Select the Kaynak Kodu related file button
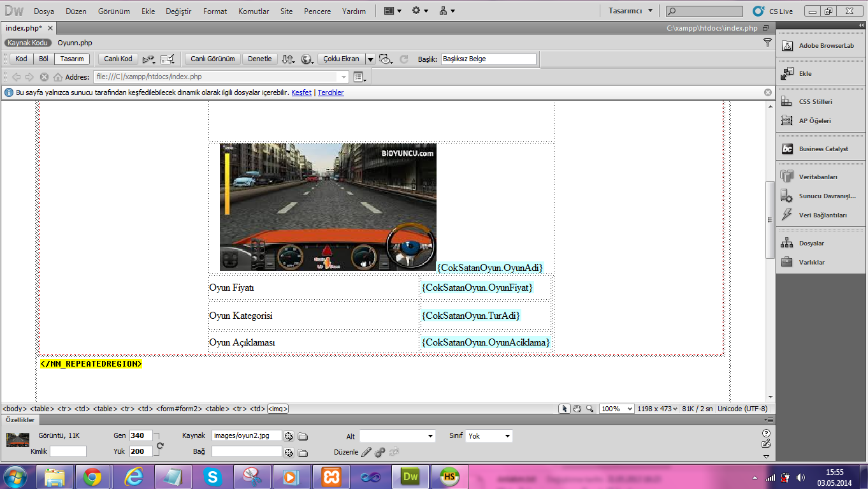 pos(27,43)
